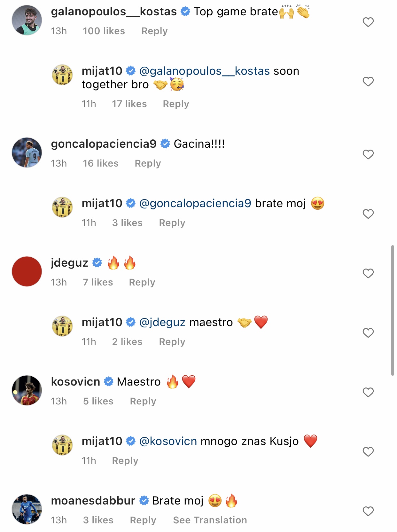Open the @kosovicn mention in mijat10's reply

pos(168,441)
